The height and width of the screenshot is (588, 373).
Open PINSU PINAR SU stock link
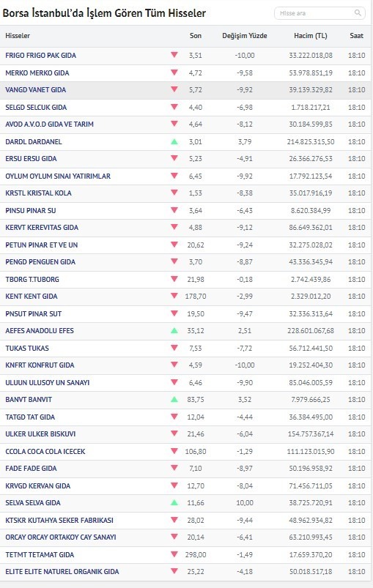[x=30, y=211]
